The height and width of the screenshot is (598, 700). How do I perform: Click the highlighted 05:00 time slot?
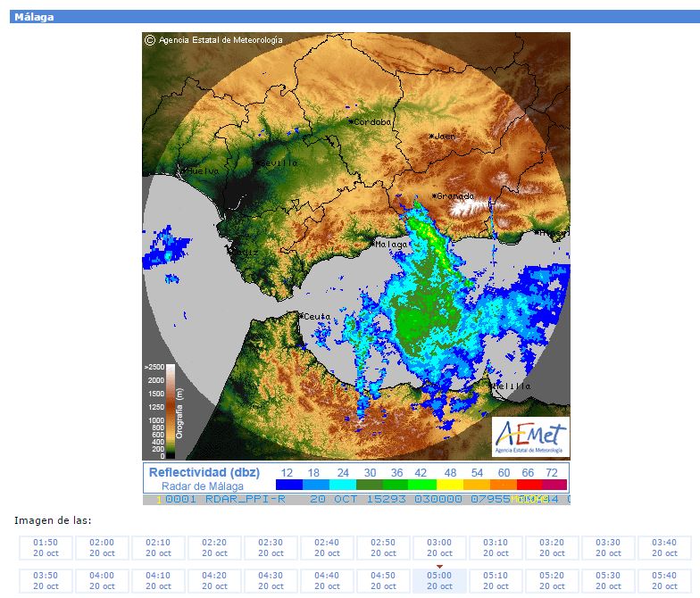[439, 580]
